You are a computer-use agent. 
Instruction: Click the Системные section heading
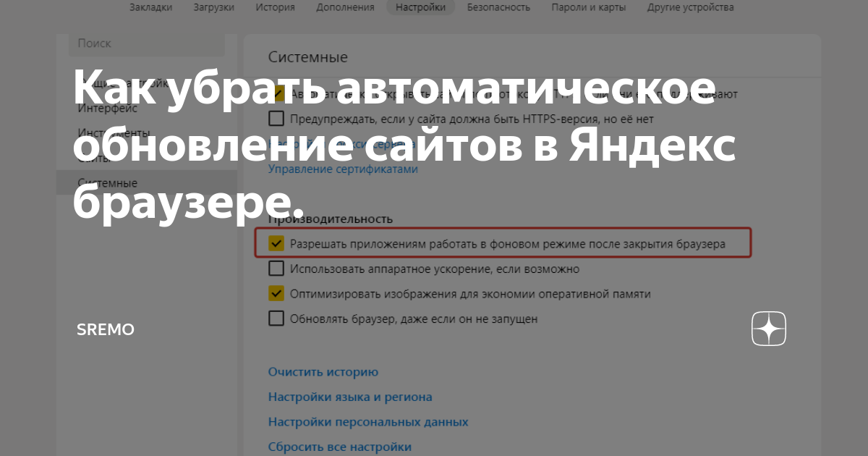[x=308, y=56]
